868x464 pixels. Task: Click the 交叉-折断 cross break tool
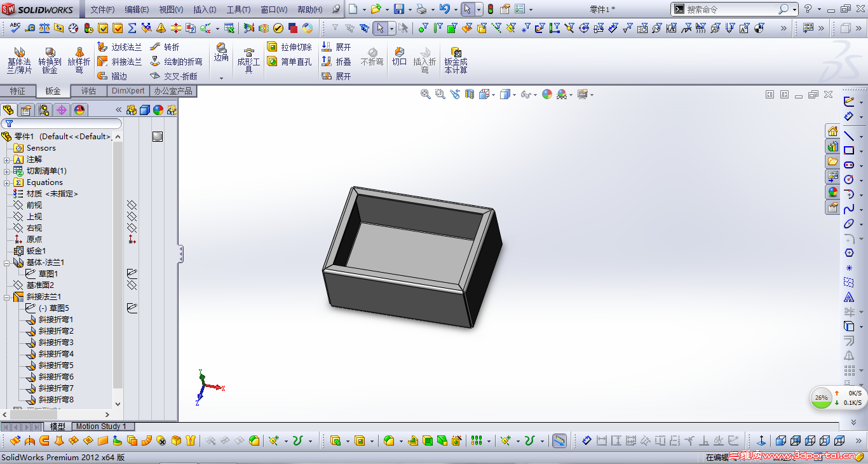173,76
